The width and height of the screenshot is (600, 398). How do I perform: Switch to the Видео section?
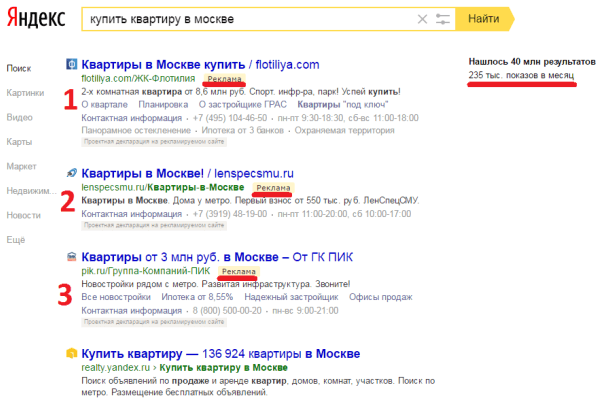coord(19,117)
